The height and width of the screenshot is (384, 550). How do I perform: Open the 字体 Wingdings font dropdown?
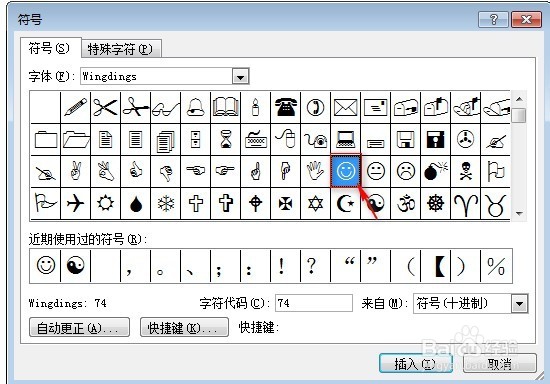click(240, 76)
